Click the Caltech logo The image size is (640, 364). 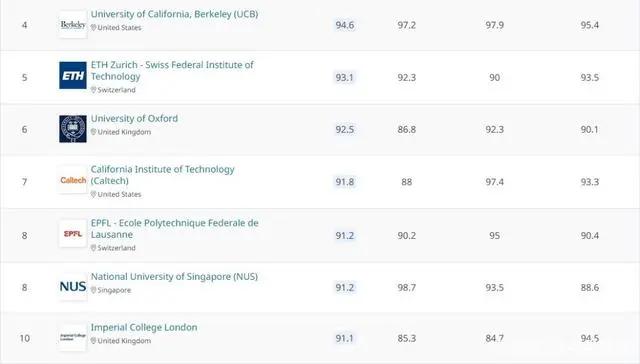[x=73, y=180]
